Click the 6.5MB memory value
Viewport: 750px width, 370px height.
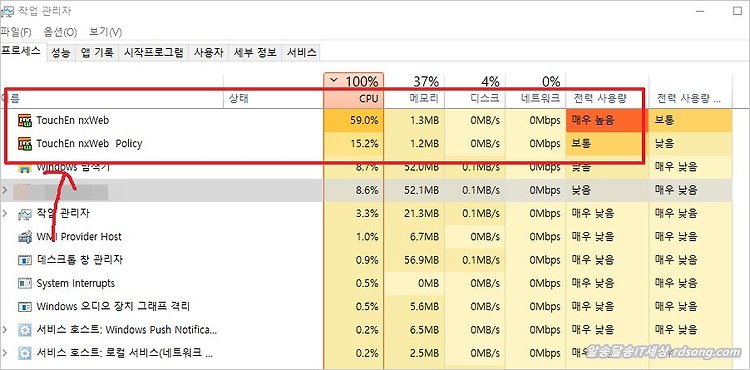[x=423, y=330]
